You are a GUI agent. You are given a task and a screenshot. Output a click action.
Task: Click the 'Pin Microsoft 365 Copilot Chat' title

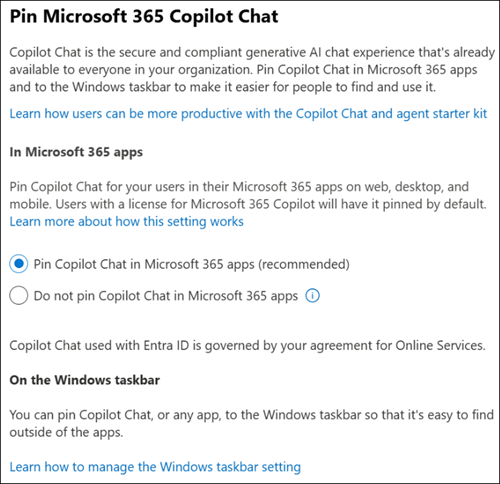144,16
